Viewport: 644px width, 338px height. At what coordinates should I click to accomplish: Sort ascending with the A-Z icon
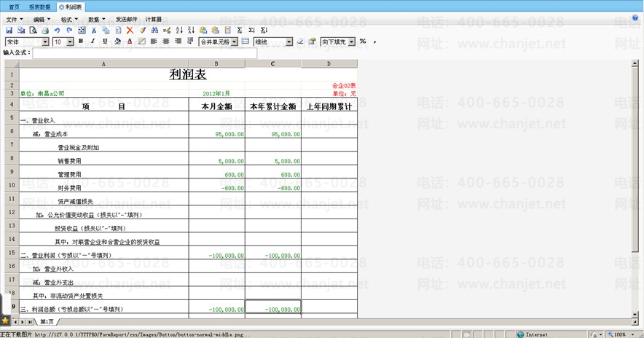[x=178, y=31]
